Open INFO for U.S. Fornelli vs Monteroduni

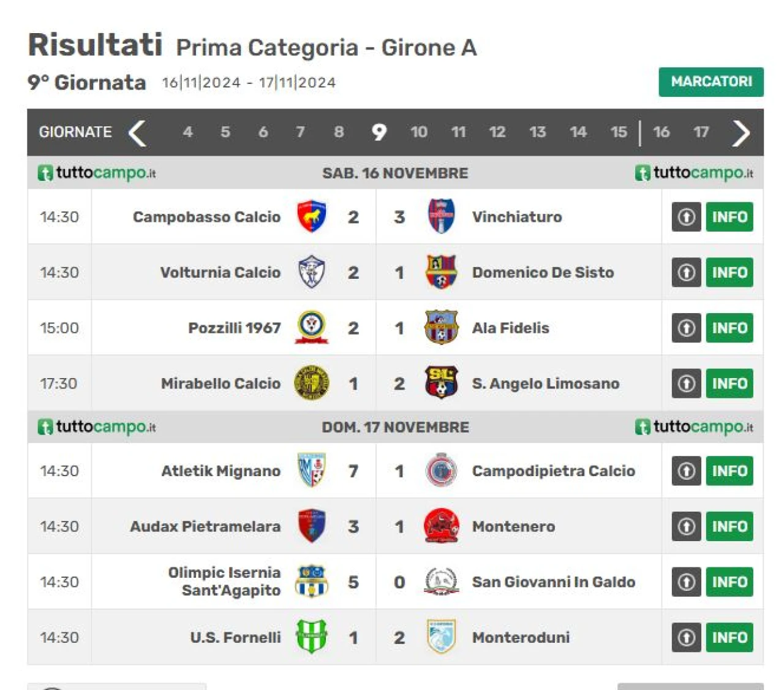[x=729, y=637]
